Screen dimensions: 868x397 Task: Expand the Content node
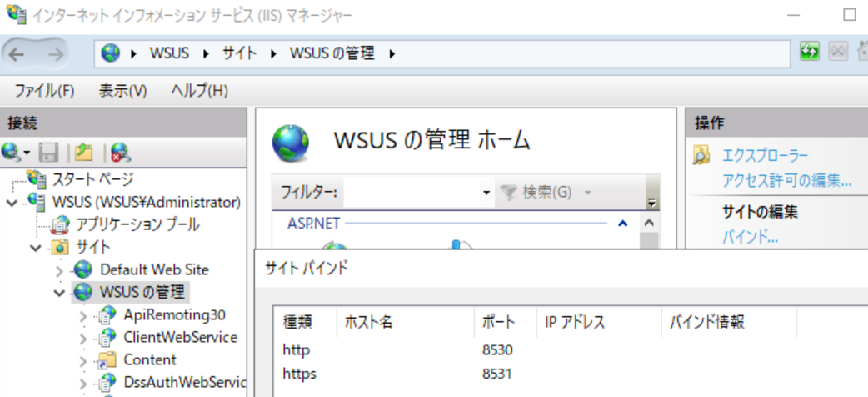click(x=83, y=361)
